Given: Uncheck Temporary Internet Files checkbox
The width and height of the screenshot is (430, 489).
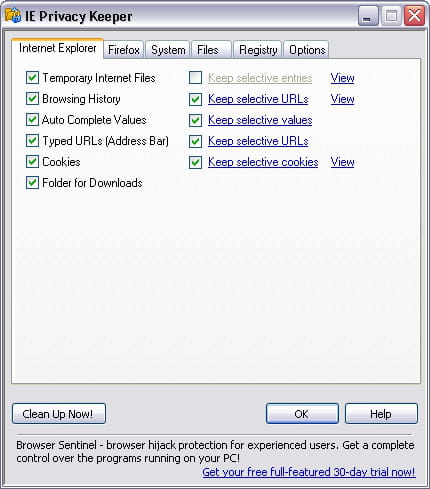Looking at the screenshot, I should pos(32,78).
